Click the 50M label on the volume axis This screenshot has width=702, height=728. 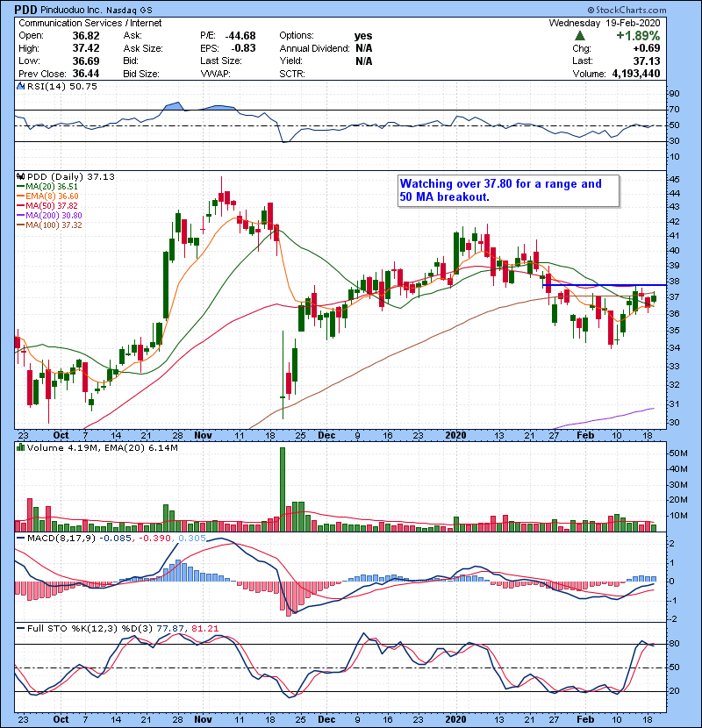pos(677,453)
